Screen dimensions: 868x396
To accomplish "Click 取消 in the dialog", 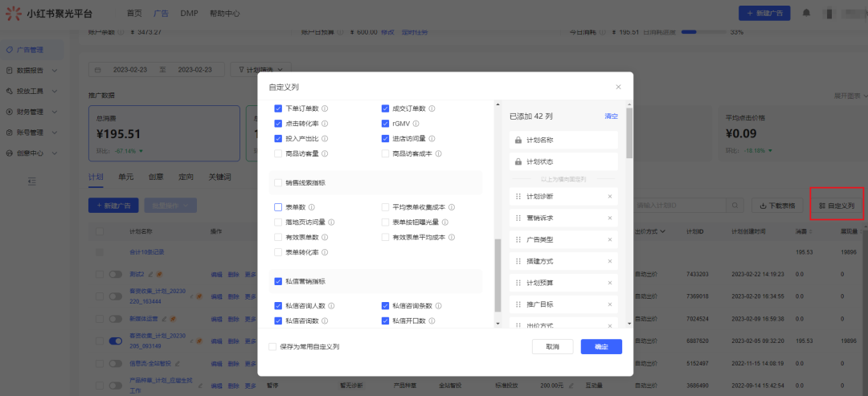I will 552,347.
